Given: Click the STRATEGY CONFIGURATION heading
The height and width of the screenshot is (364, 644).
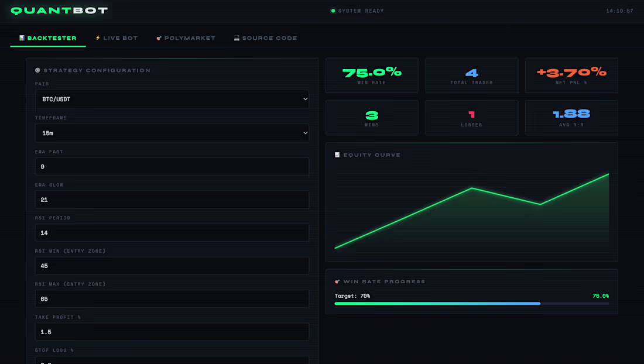Looking at the screenshot, I should point(97,71).
